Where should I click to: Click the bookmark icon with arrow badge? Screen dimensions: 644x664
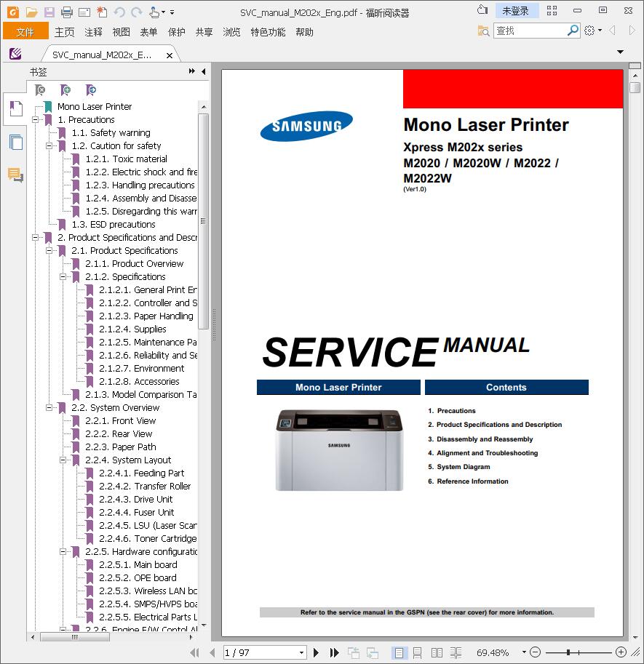click(x=91, y=89)
